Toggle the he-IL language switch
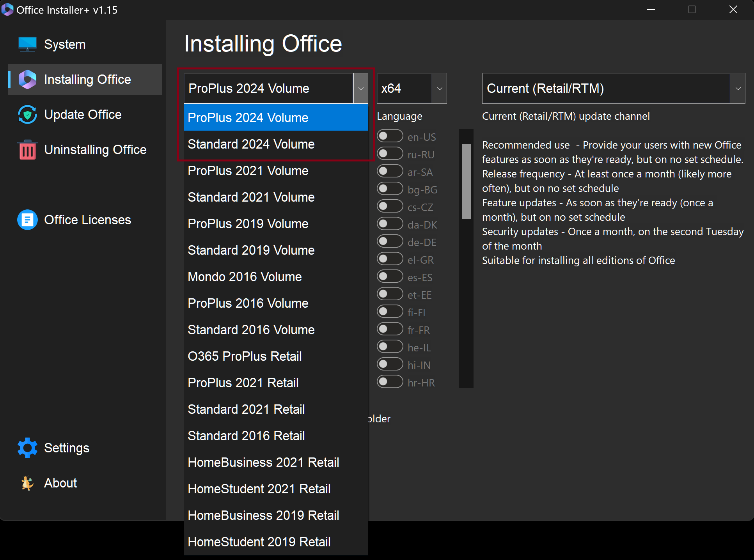Viewport: 754px width, 560px height. point(390,347)
